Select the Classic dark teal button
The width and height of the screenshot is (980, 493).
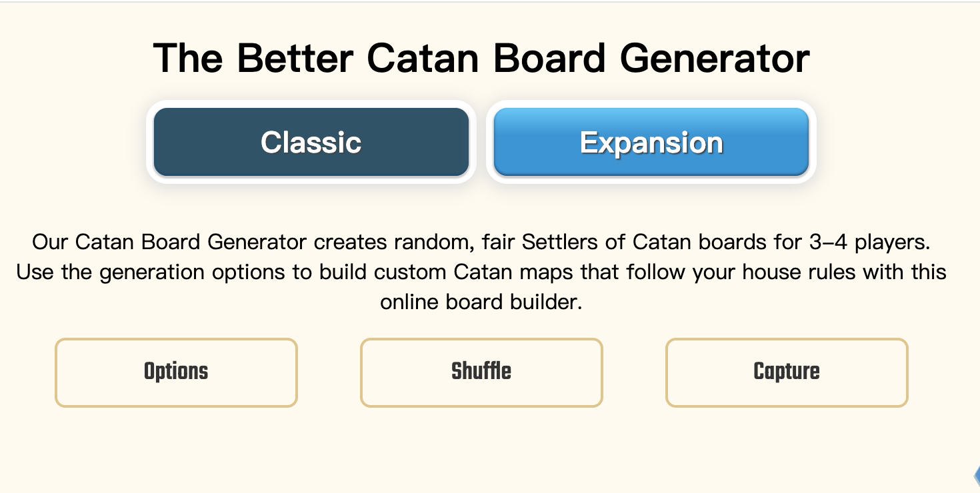(x=311, y=141)
